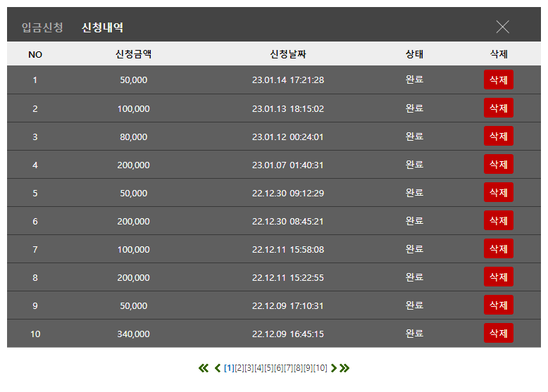Open page [7] of results
The image size is (548, 392).
pos(288,368)
